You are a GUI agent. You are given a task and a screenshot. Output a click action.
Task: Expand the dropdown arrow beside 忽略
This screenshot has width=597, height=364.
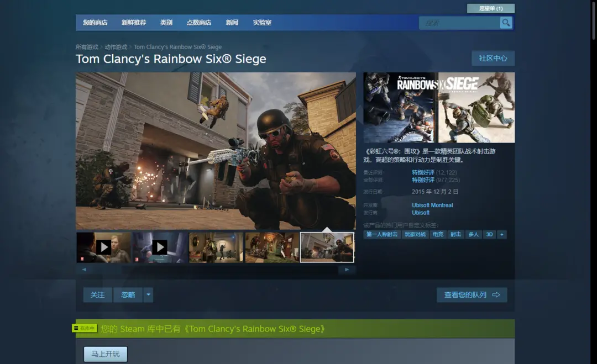tap(148, 295)
